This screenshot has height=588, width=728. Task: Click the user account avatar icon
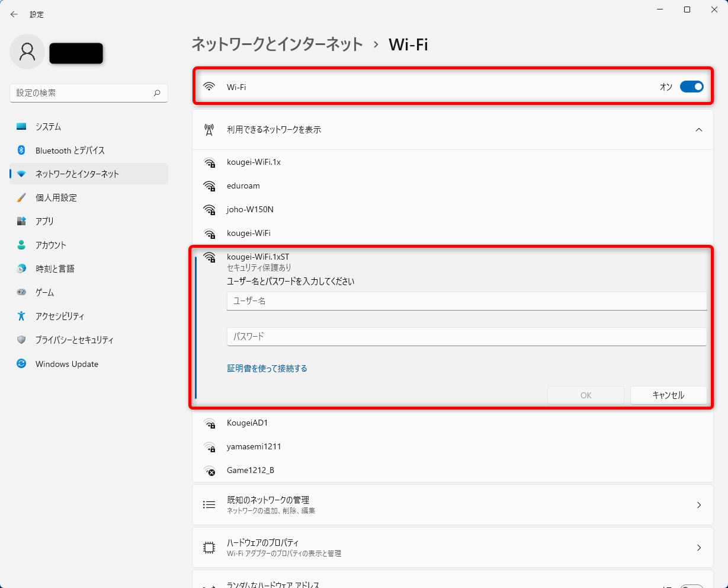point(27,52)
